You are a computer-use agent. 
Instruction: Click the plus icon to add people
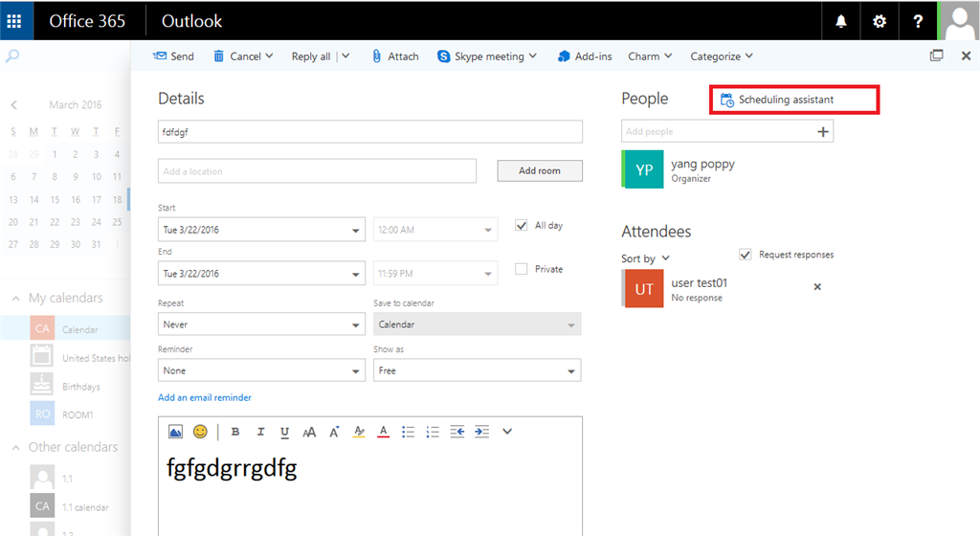pos(823,131)
